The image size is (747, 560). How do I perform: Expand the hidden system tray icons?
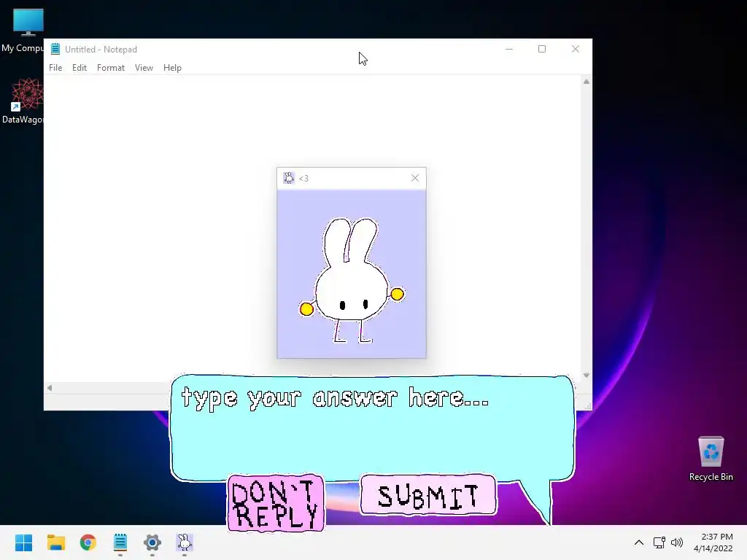click(639, 542)
